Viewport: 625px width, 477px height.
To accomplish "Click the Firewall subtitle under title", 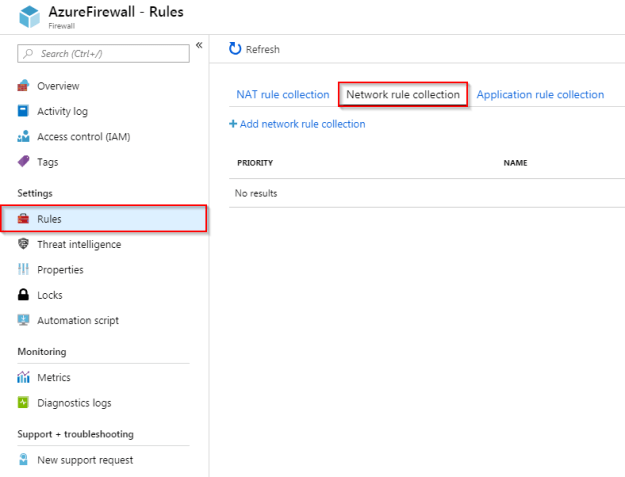I will [x=61, y=26].
